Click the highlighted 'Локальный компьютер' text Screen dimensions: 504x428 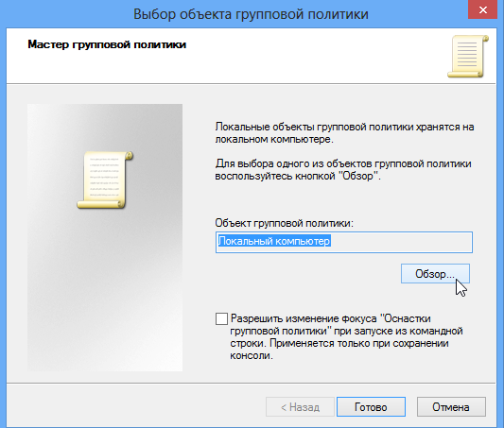click(274, 241)
